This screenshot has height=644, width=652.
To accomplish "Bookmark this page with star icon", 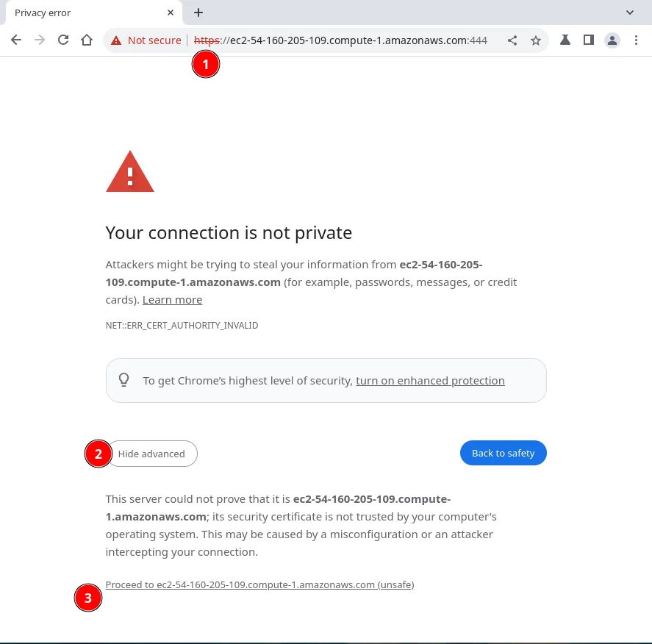I will 536,40.
